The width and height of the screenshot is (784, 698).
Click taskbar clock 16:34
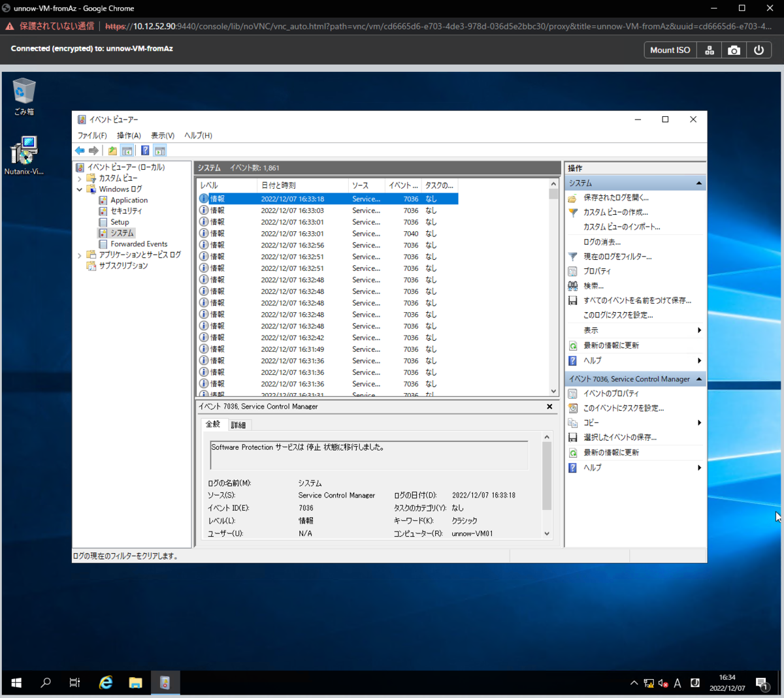coord(727,683)
